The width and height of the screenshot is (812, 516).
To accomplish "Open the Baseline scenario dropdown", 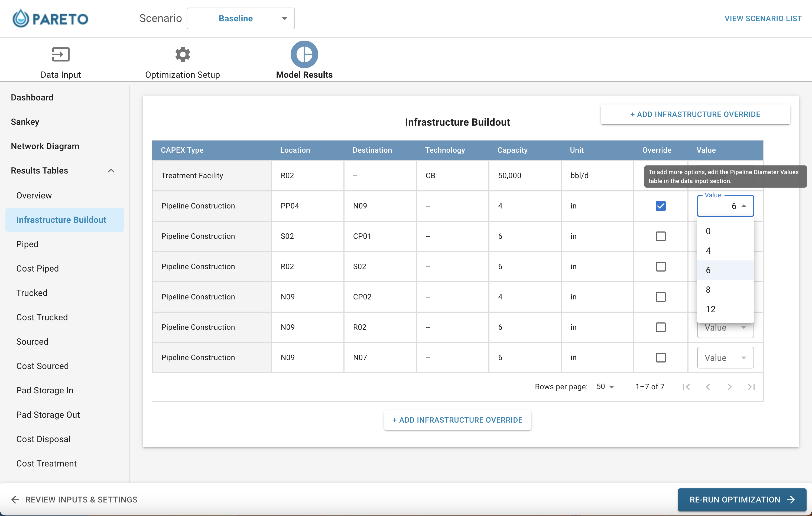I will click(x=241, y=18).
